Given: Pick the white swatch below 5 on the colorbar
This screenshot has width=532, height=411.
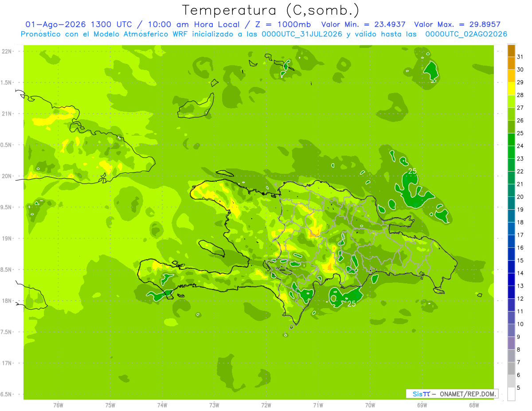Looking at the screenshot, I should click(511, 394).
